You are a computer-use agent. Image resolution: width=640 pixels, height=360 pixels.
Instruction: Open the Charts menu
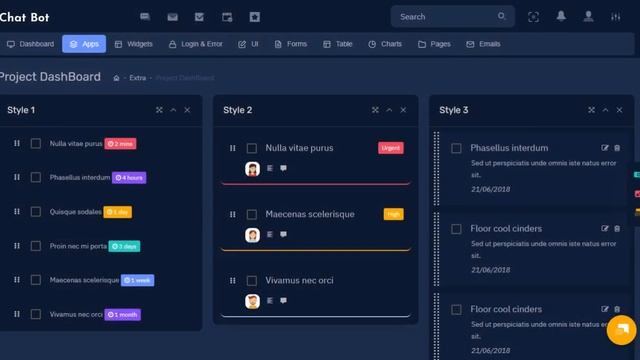click(x=385, y=44)
